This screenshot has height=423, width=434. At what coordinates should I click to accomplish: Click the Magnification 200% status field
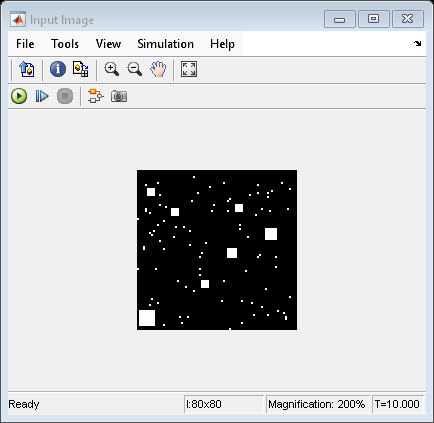317,404
